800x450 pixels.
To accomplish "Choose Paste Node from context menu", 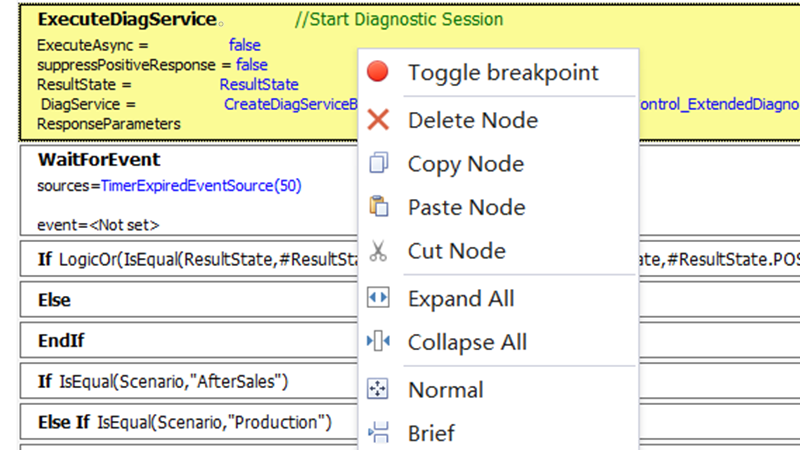I will coord(466,207).
